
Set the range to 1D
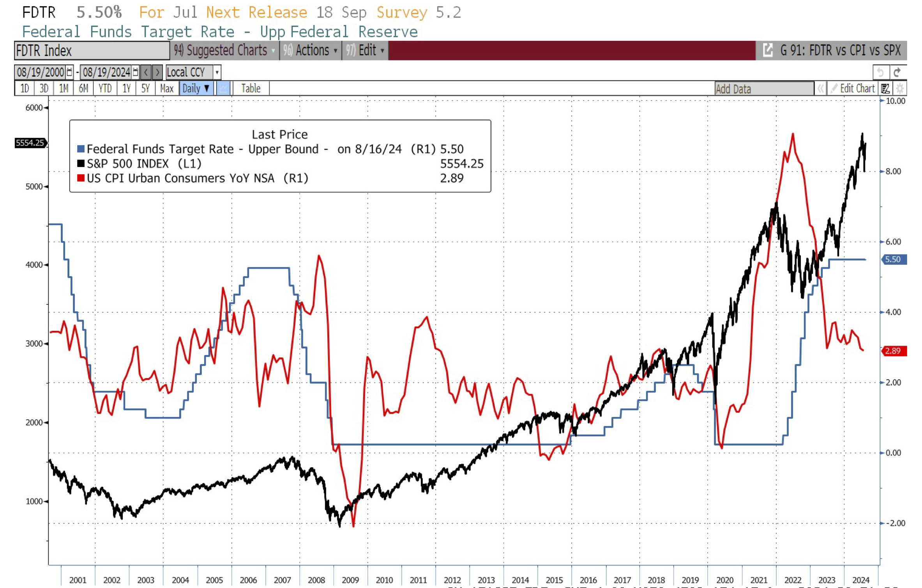click(25, 88)
